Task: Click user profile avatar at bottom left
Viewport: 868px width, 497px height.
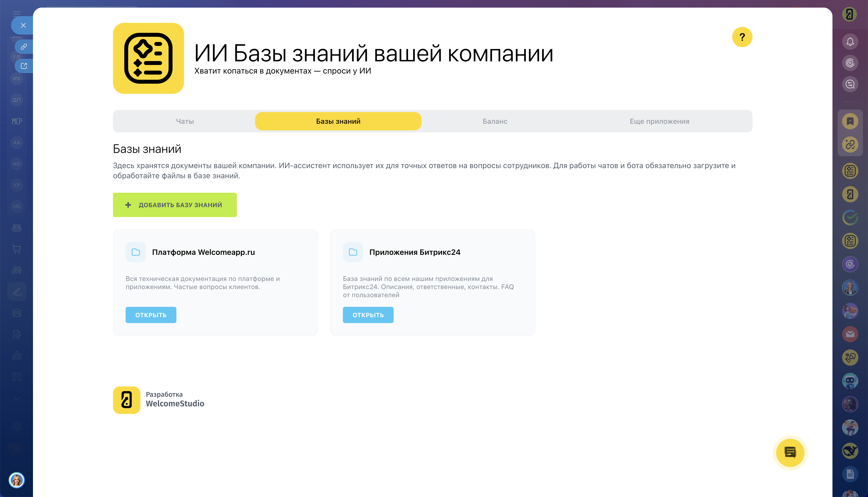Action: point(16,480)
